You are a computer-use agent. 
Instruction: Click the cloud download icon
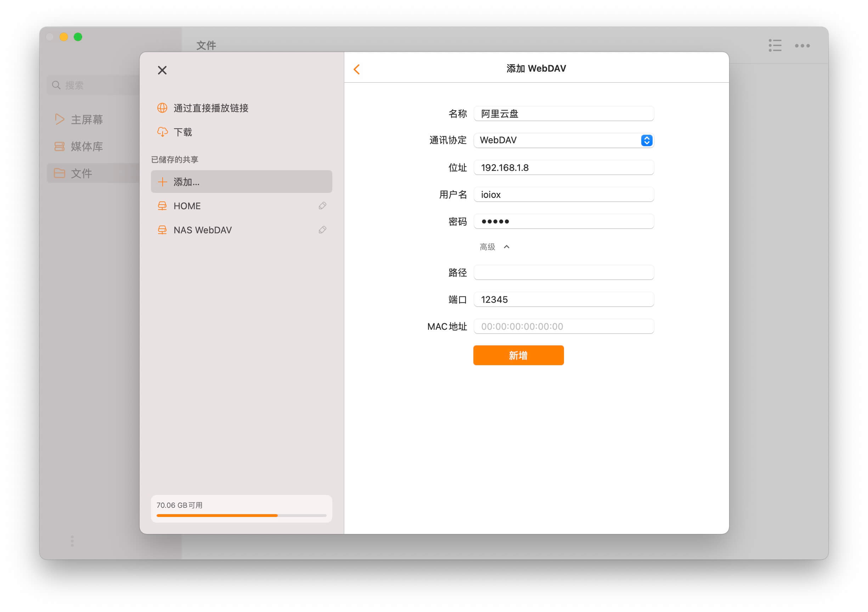162,132
